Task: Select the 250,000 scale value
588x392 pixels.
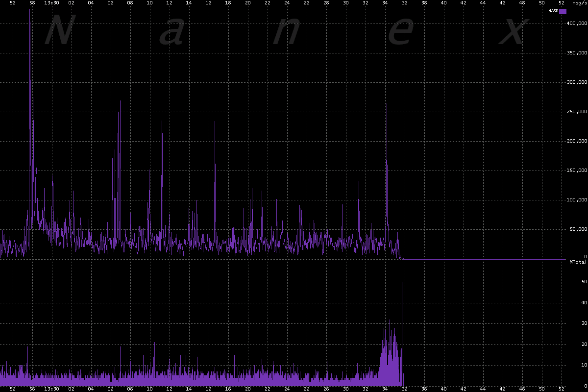Action: click(577, 111)
